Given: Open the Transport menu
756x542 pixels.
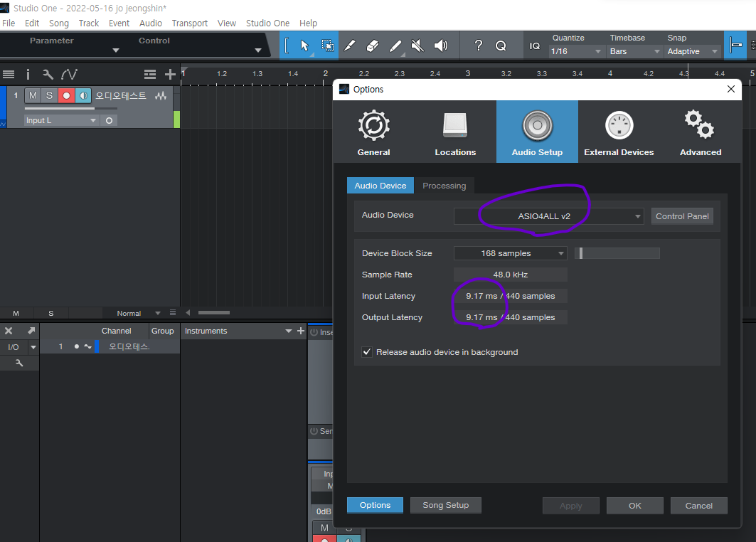Looking at the screenshot, I should [189, 23].
